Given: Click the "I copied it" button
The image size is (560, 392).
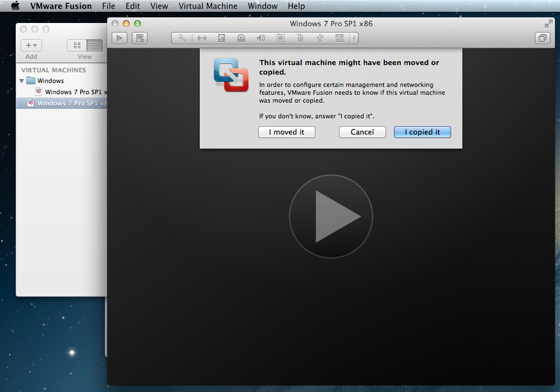Looking at the screenshot, I should (422, 132).
